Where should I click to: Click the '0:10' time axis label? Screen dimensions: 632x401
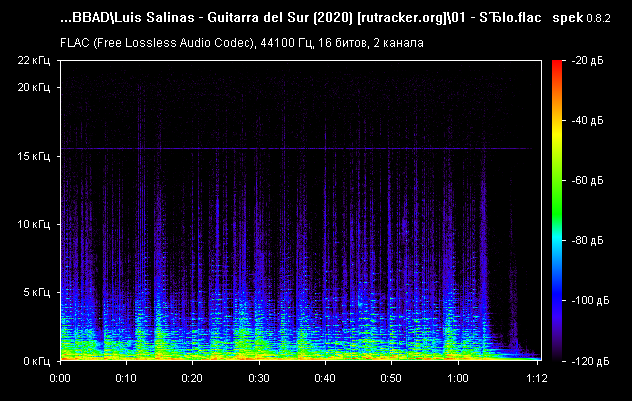click(126, 378)
